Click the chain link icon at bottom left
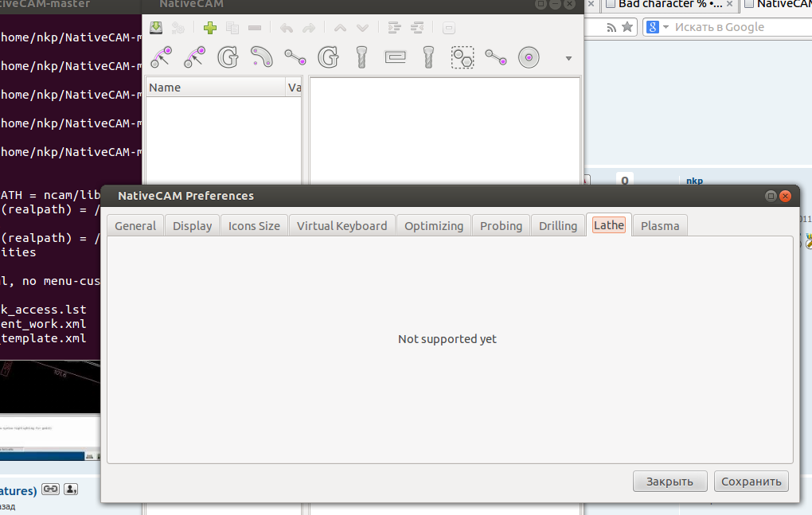 pos(50,489)
